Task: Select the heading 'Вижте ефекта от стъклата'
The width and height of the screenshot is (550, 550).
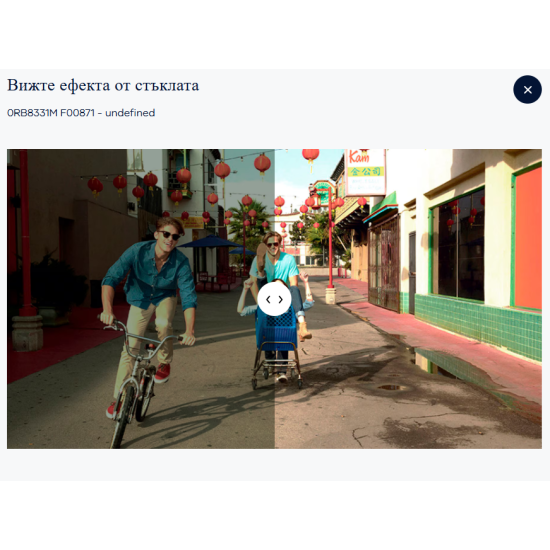Action: (103, 85)
